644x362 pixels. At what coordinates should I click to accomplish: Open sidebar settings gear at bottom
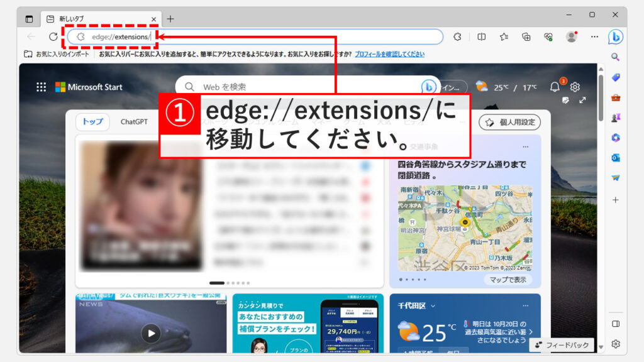(615, 344)
